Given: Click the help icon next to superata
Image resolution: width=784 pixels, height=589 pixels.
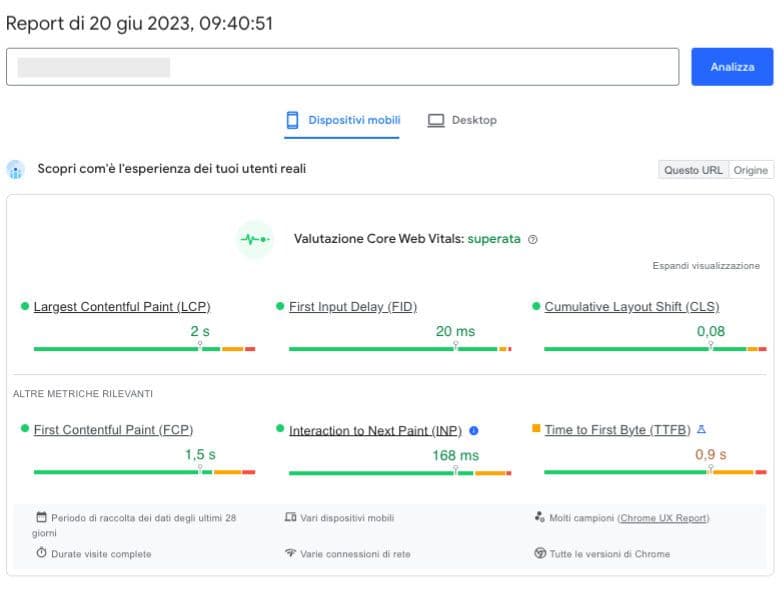Looking at the screenshot, I should (533, 240).
